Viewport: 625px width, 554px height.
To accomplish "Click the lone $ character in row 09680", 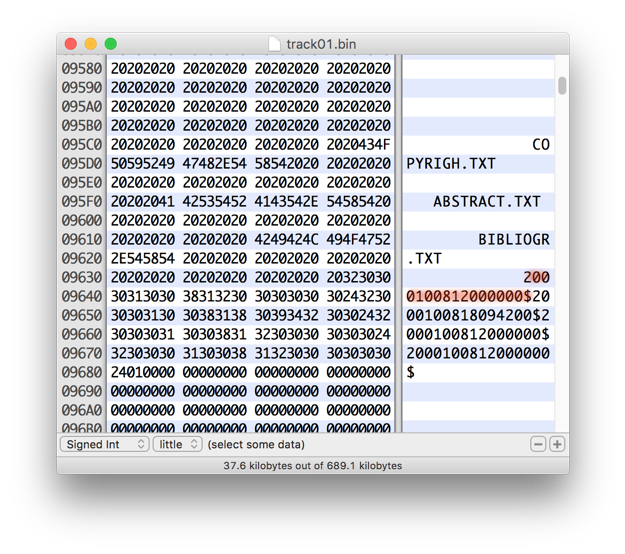I will click(411, 372).
